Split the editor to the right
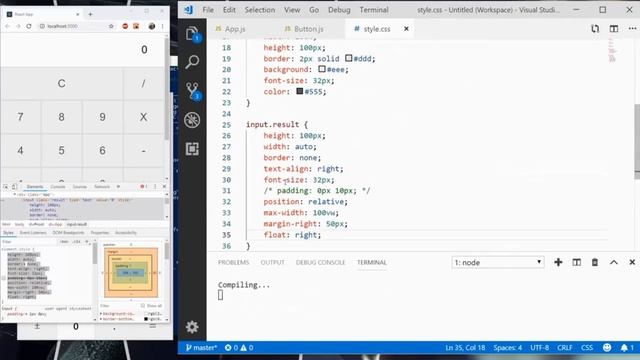Viewport: 640px width, 360px height. [x=613, y=29]
